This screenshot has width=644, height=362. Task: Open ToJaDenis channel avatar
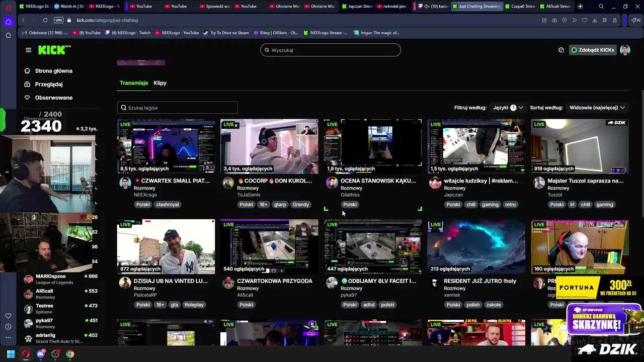point(228,183)
